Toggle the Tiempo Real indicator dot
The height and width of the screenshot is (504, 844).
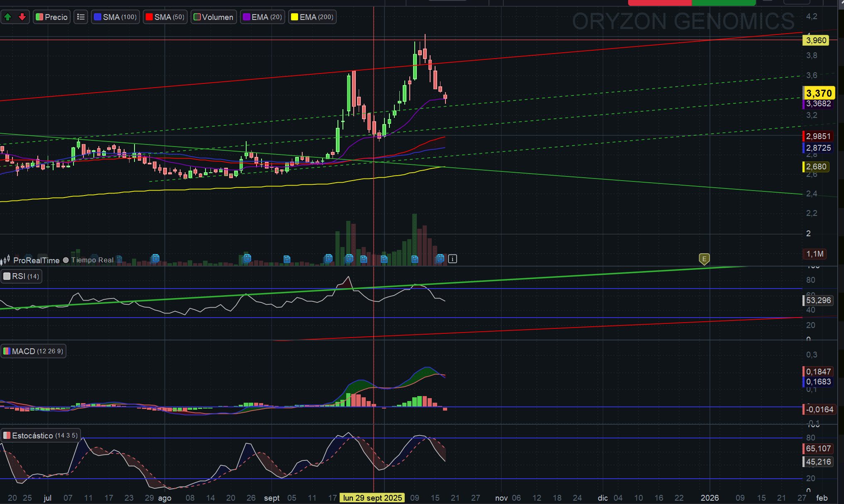tap(66, 260)
